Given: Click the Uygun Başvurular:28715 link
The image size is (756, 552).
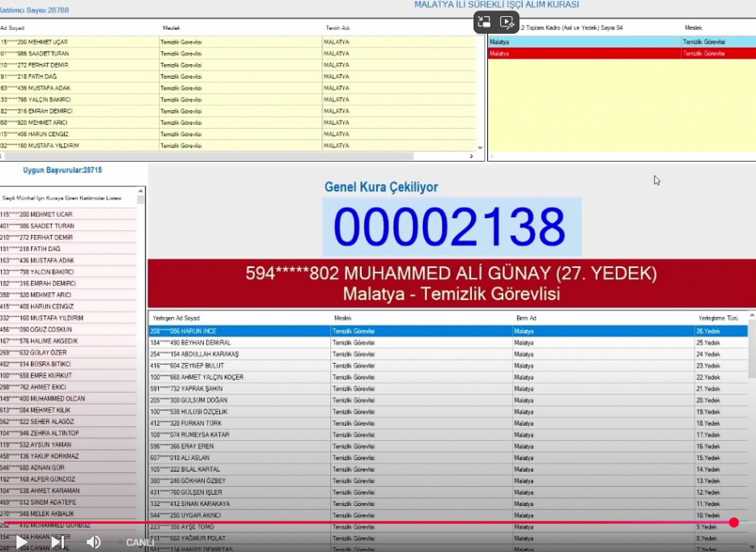Looking at the screenshot, I should (x=63, y=170).
